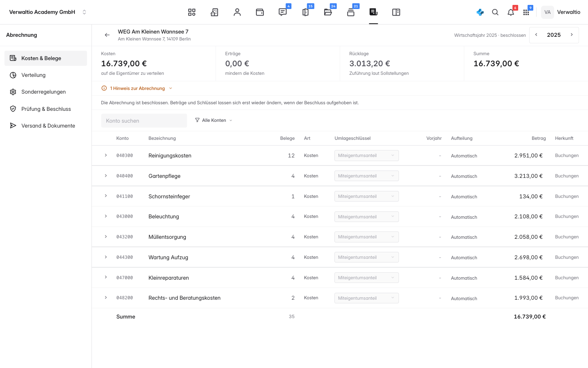Expand the 1 Hinweis zur Abrechnung notice
588x368 pixels.
137,88
